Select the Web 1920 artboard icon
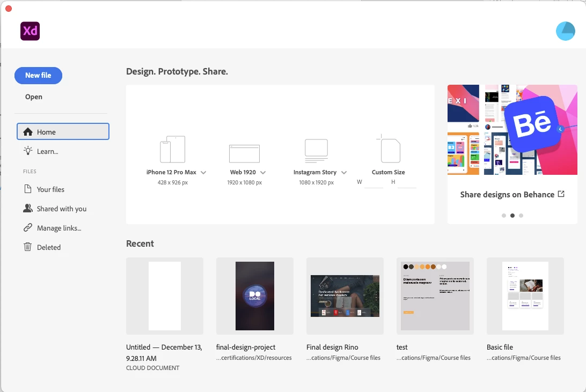The height and width of the screenshot is (392, 586). 244,154
